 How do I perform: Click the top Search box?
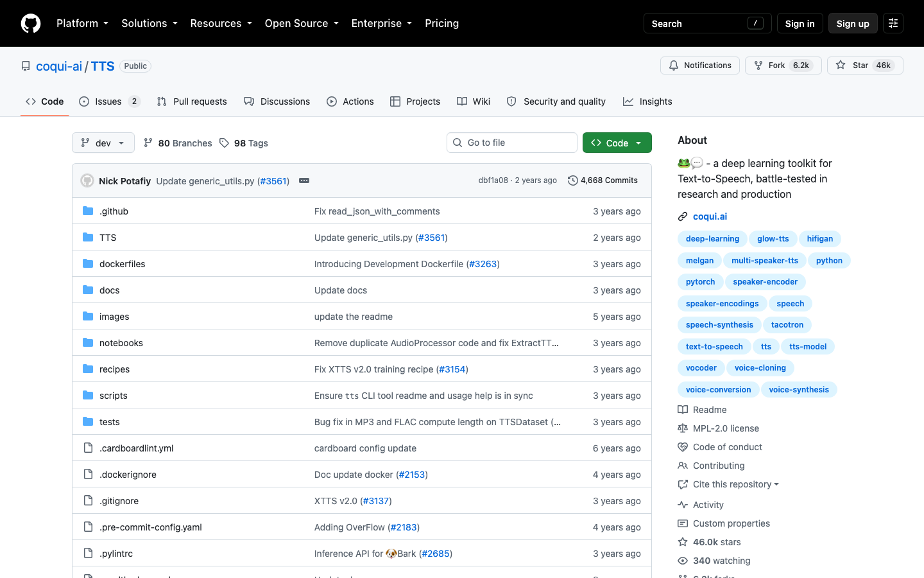pos(707,23)
